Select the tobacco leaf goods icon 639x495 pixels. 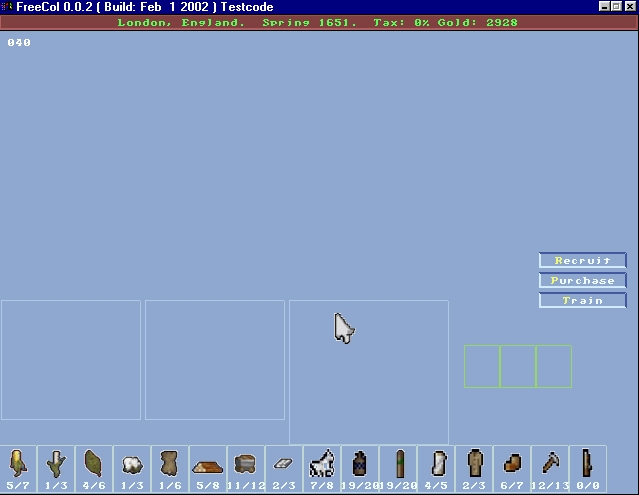click(x=93, y=463)
